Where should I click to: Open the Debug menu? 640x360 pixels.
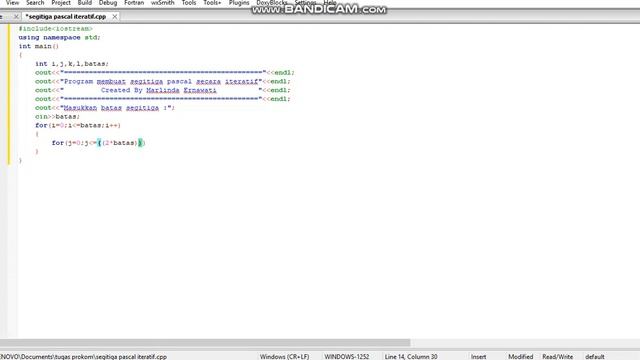click(108, 3)
